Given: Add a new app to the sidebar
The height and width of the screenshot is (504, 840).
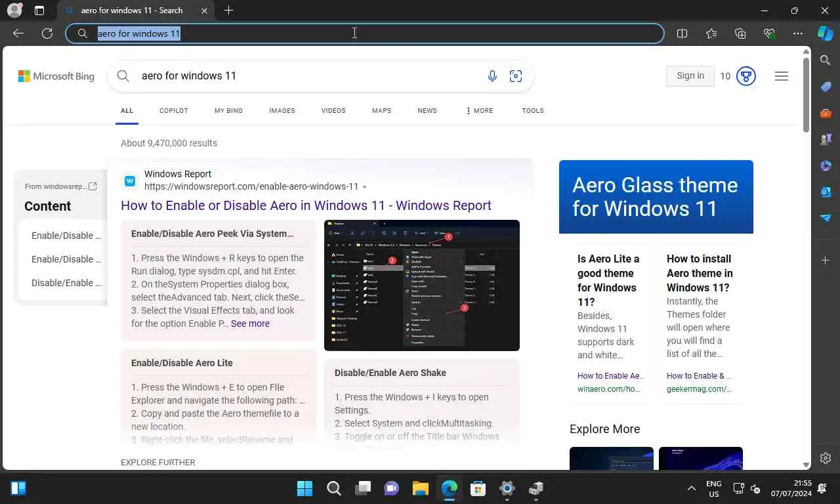Looking at the screenshot, I should click(826, 261).
